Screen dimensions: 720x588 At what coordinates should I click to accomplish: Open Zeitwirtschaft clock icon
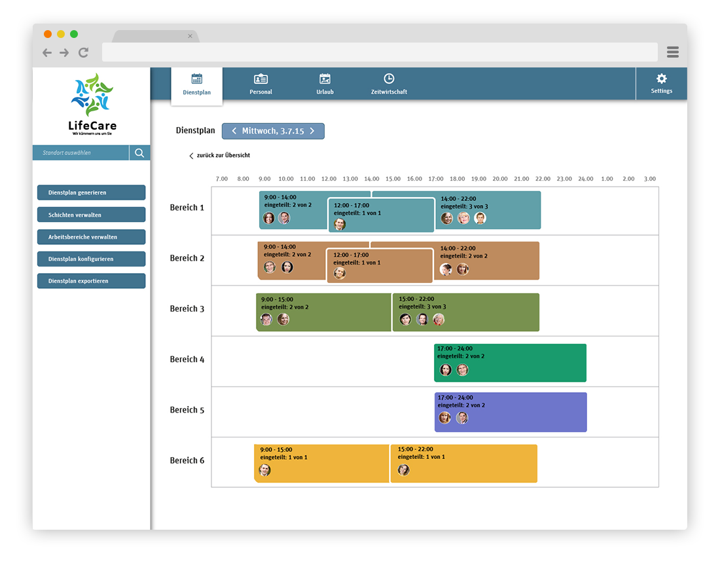click(389, 79)
